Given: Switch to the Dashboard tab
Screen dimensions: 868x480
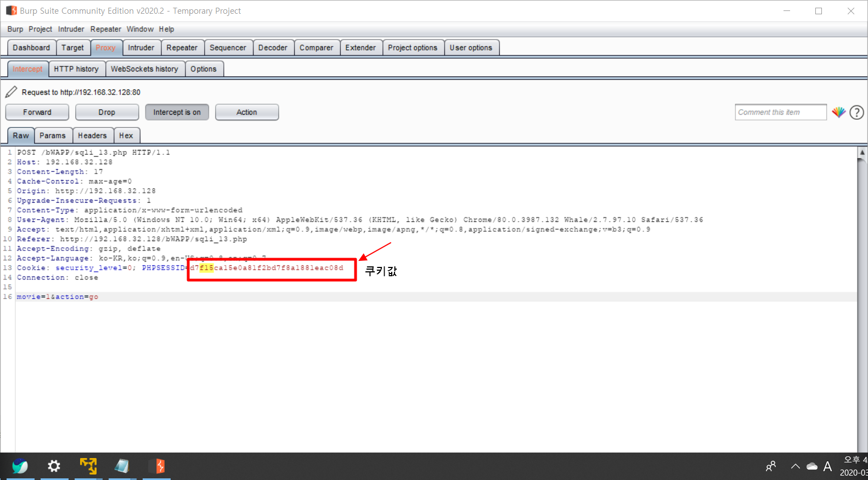Looking at the screenshot, I should point(31,48).
